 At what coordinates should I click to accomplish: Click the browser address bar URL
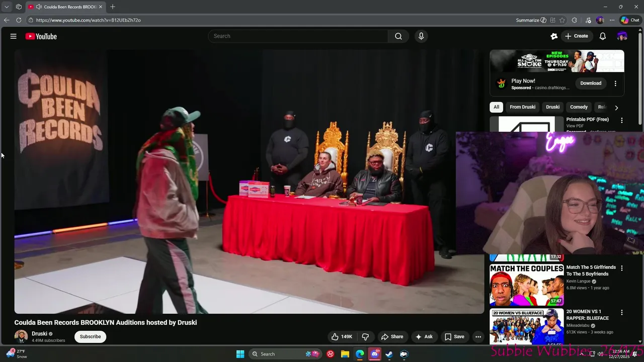pyautogui.click(x=89, y=20)
